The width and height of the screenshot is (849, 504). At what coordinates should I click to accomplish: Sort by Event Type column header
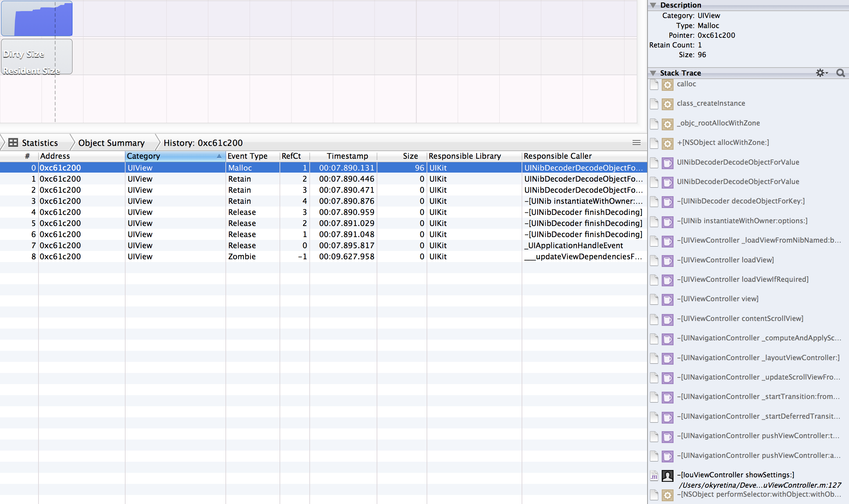pyautogui.click(x=247, y=156)
